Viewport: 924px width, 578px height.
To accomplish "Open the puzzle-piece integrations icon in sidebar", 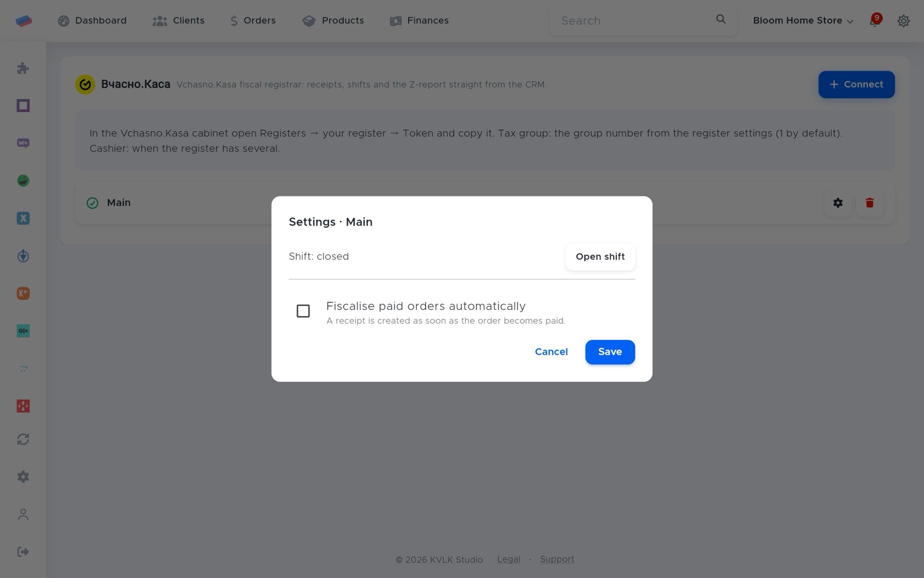I will tap(23, 68).
